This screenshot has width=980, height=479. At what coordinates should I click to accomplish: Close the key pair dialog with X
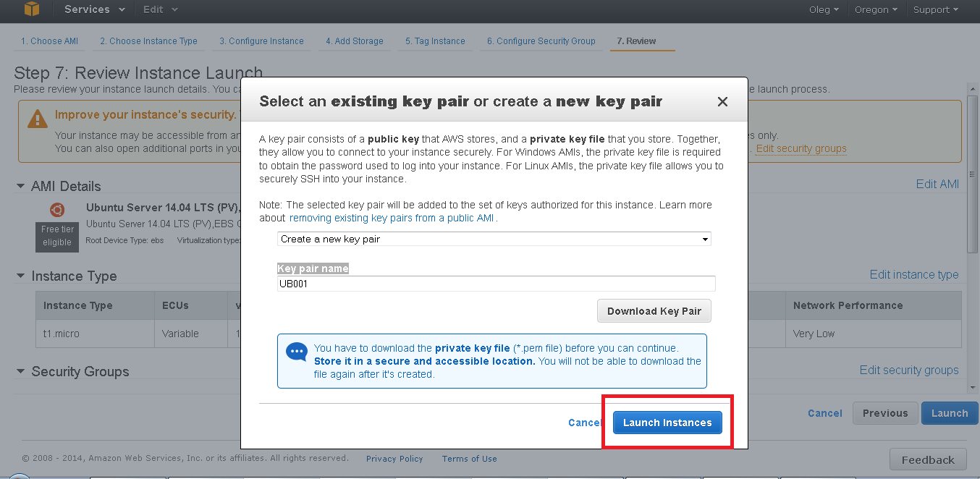(722, 102)
